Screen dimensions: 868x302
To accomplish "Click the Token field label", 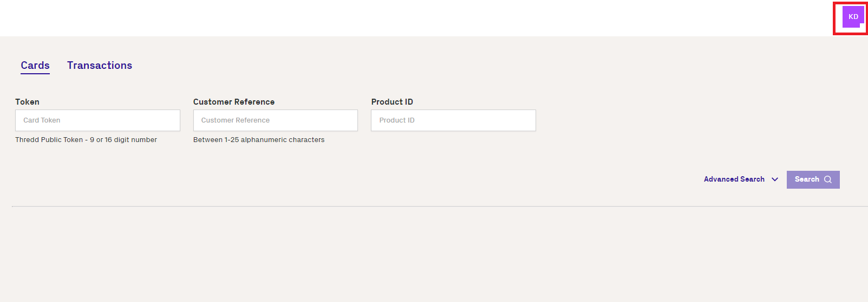I will 27,102.
